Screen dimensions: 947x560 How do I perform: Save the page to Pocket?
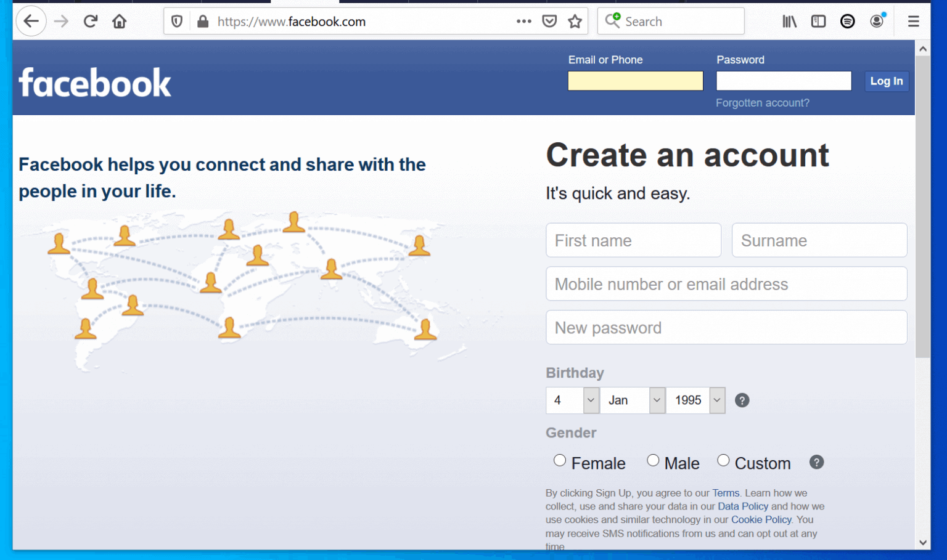549,20
